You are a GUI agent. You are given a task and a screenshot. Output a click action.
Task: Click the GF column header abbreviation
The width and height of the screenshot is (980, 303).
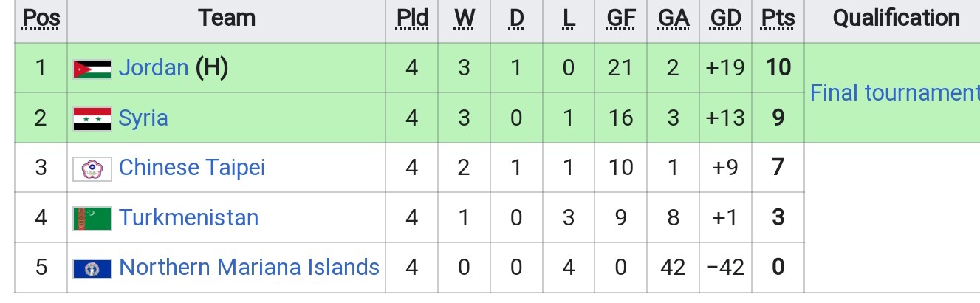click(x=621, y=18)
